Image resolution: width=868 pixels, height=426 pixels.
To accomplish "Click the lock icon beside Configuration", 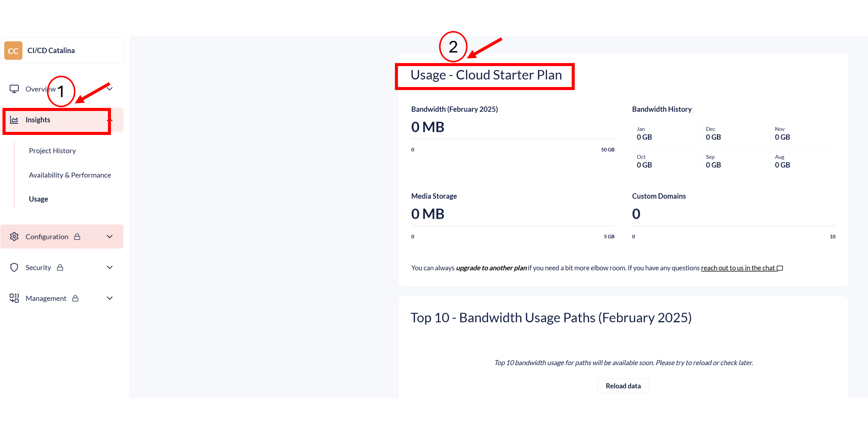I will [77, 237].
